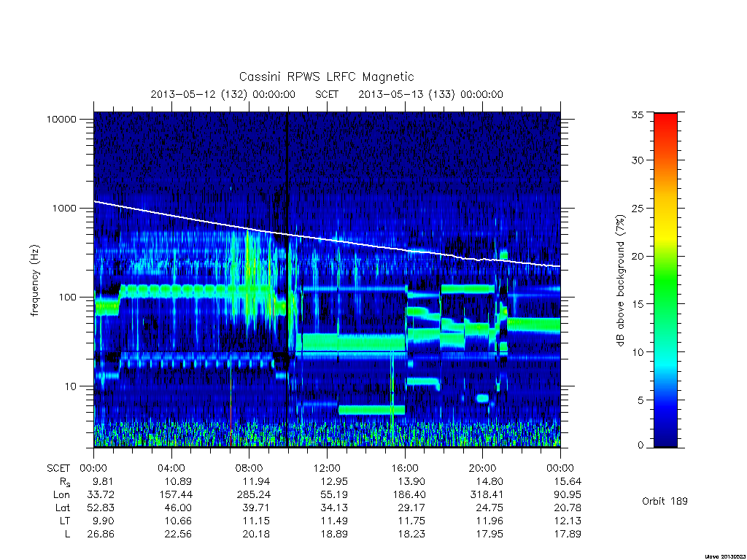Click the Lon row label
The width and height of the screenshot is (747, 560).
coord(61,495)
